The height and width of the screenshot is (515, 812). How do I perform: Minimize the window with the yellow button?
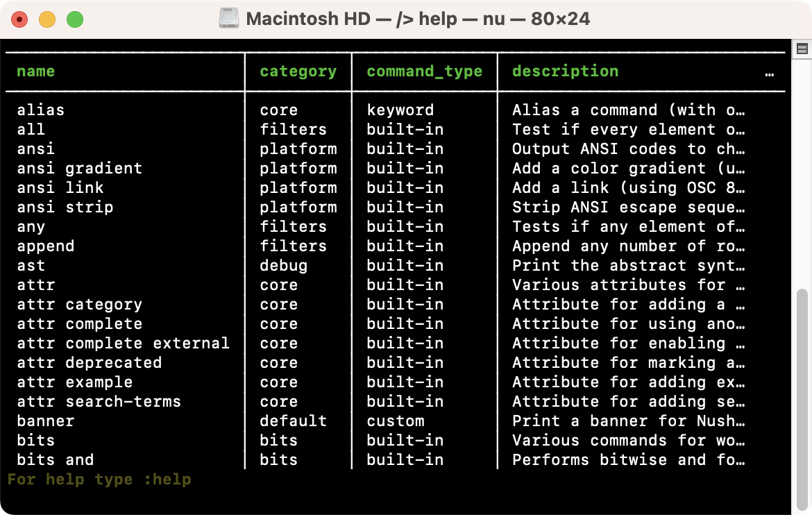pos(47,19)
